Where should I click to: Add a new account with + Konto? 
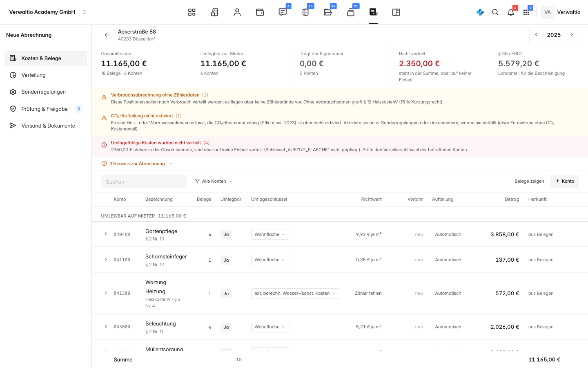coord(565,182)
